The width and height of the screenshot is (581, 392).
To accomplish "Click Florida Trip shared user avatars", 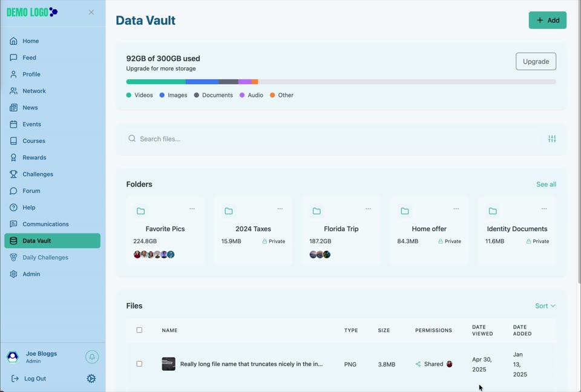I will (x=320, y=255).
